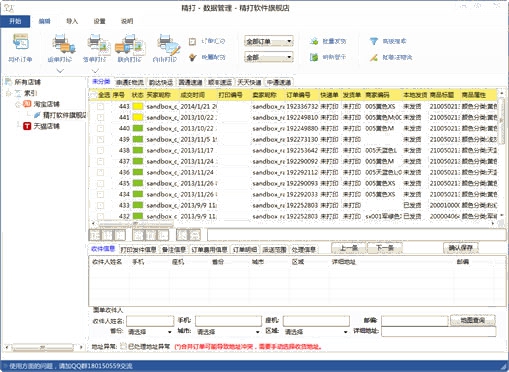This screenshot has height=372, width=509.
Task: Check the checkbox for order row 441
Action: [x=100, y=118]
